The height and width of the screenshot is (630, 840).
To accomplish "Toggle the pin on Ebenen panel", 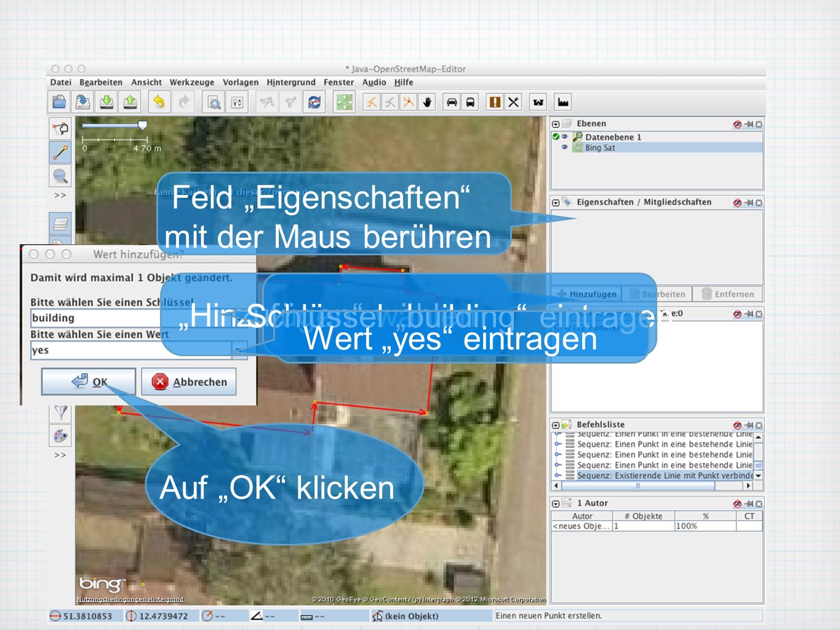I will click(749, 124).
